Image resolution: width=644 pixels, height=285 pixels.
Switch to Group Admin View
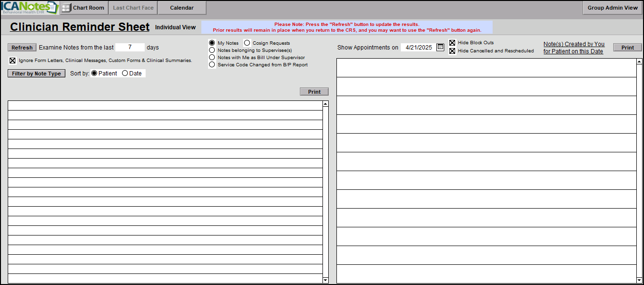click(x=612, y=8)
